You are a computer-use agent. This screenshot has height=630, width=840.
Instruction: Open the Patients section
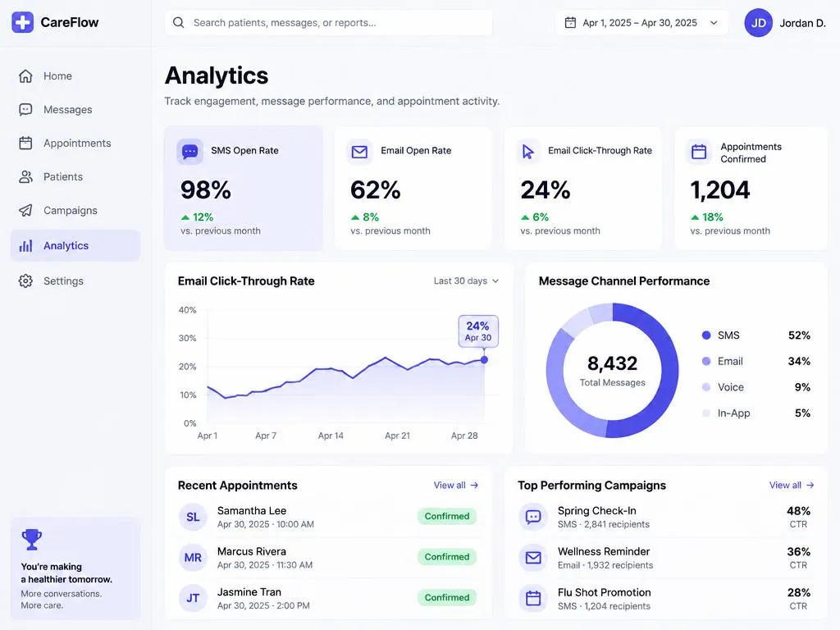[75, 177]
